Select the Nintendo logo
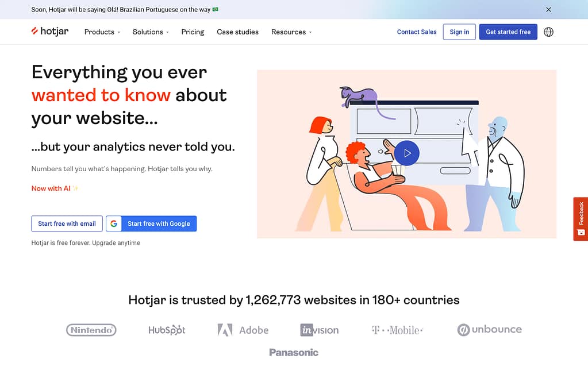This screenshot has width=588, height=378. coord(91,330)
